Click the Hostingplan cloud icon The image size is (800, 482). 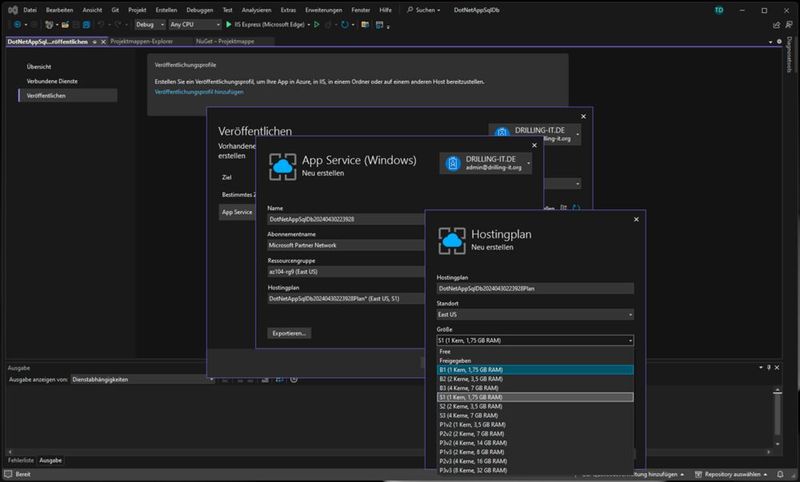452,241
